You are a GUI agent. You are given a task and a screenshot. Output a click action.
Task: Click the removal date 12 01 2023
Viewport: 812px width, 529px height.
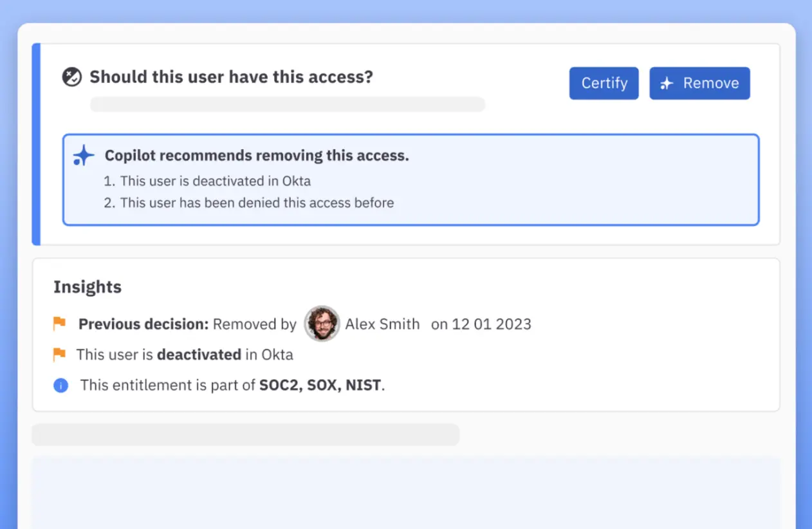point(491,324)
